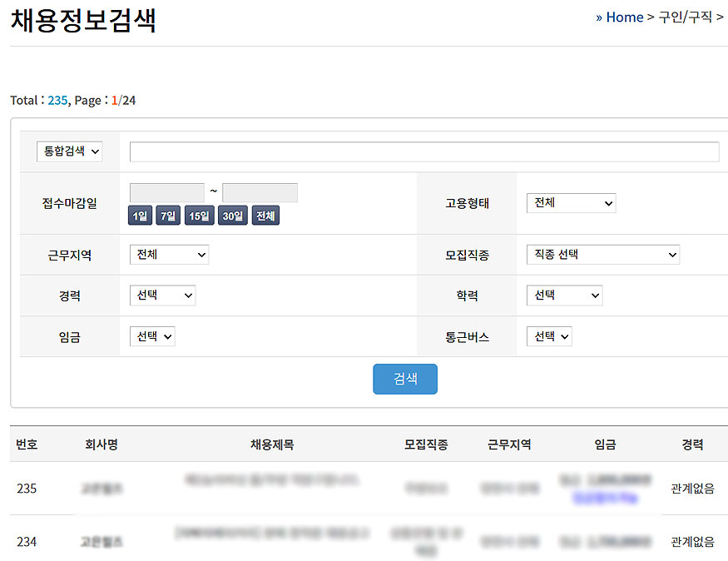
Task: Apply the 30일 deadline filter
Action: click(x=233, y=215)
